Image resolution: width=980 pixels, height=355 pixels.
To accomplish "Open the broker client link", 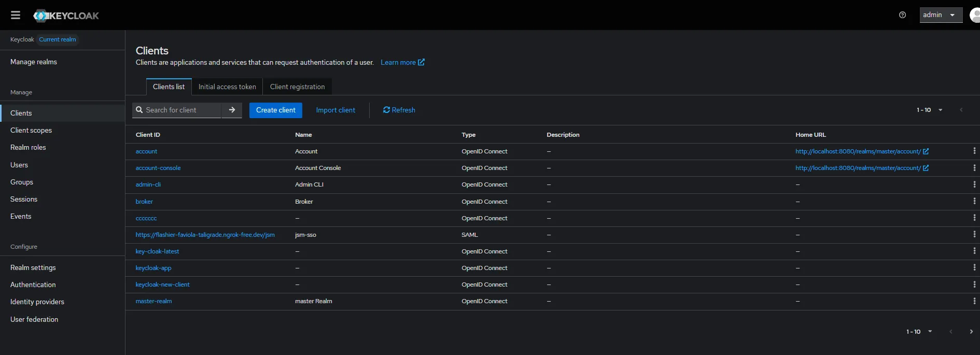I will pos(144,202).
